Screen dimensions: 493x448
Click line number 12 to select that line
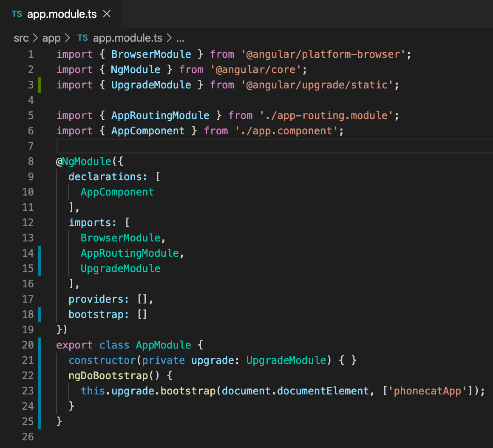click(x=28, y=222)
